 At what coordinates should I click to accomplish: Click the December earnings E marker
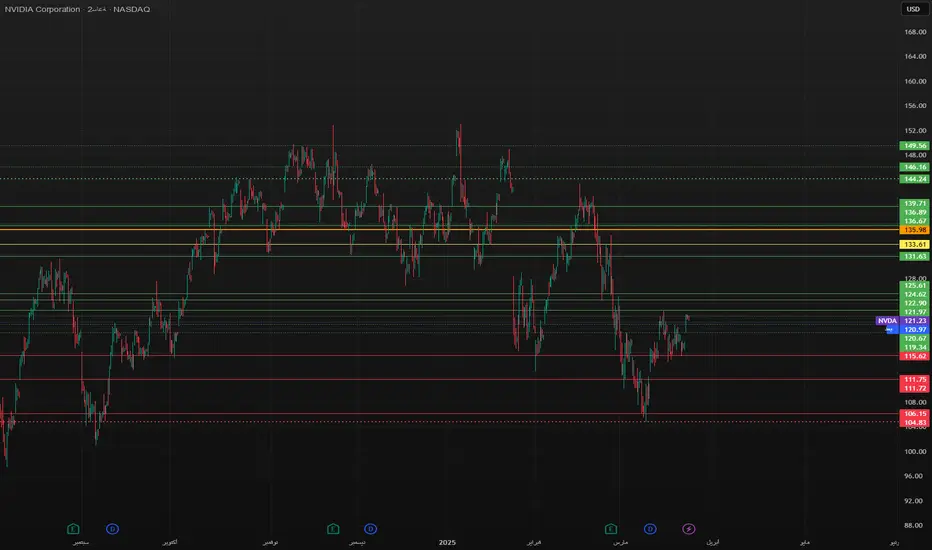click(333, 529)
